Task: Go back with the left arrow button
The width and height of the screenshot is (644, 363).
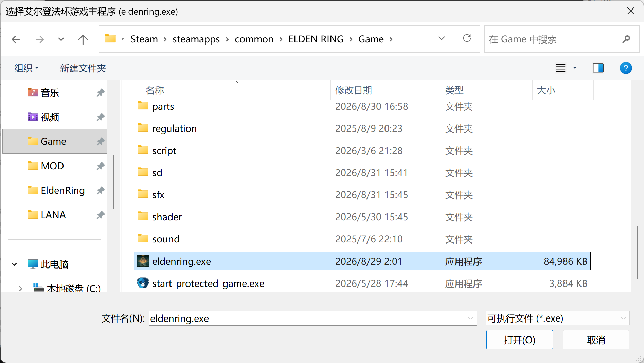Action: click(16, 39)
